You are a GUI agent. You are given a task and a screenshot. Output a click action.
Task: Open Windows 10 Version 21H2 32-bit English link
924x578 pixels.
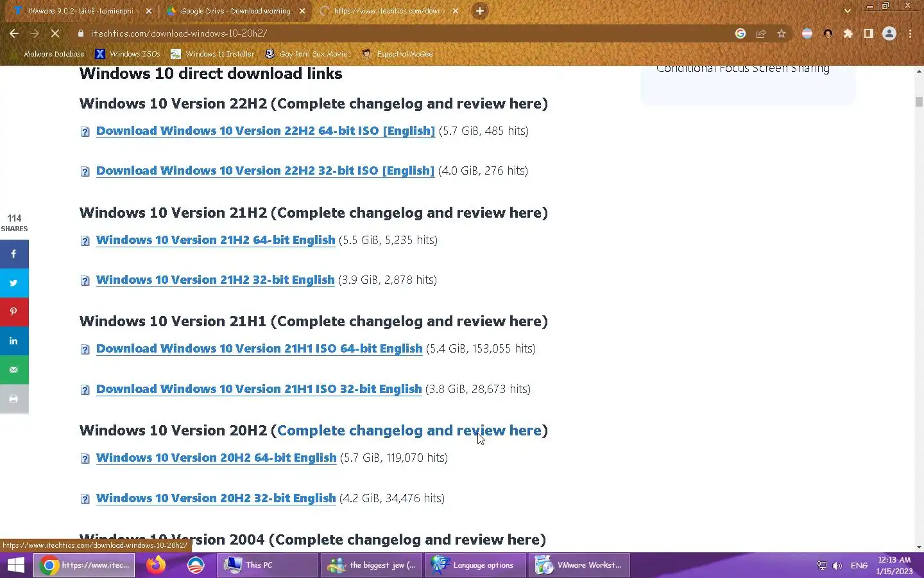tap(215, 280)
